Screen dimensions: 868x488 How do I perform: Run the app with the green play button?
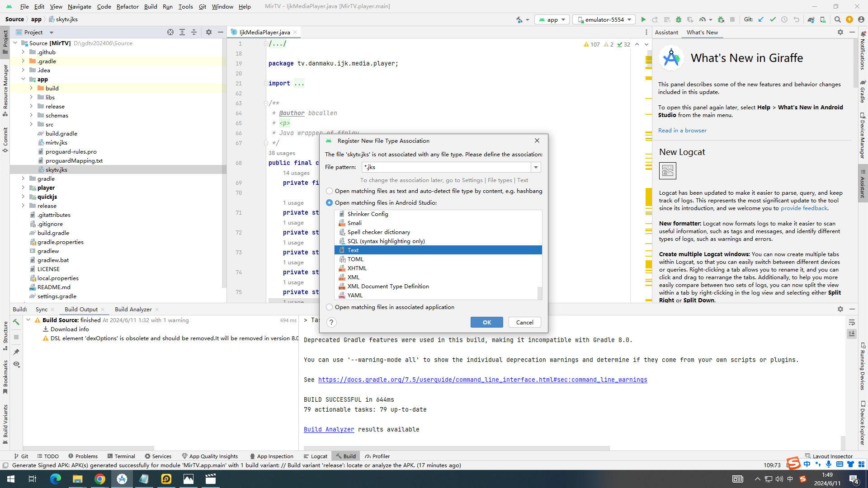click(643, 19)
